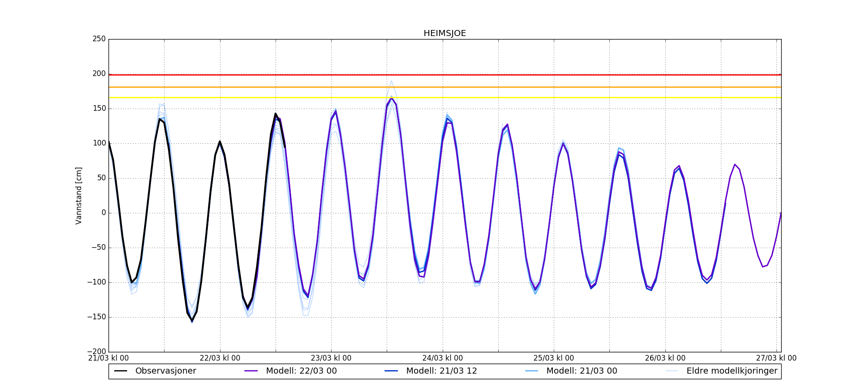Click the Vannstand [cm] y-axis label
Image resolution: width=868 pixels, height=391 pixels.
point(79,195)
